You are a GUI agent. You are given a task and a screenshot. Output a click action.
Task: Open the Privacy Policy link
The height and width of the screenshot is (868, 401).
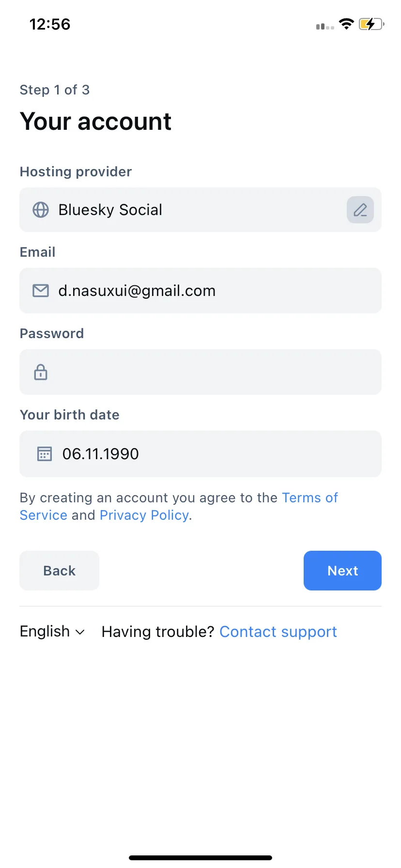tap(144, 515)
